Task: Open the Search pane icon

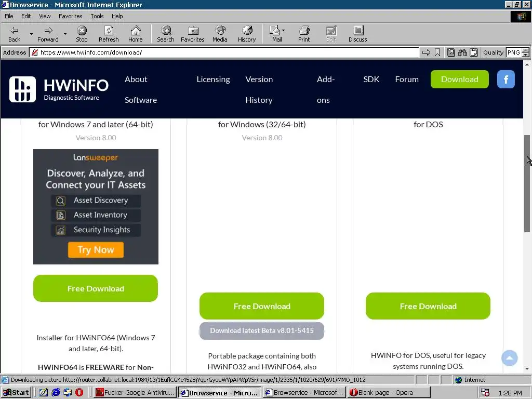Action: 166,34
